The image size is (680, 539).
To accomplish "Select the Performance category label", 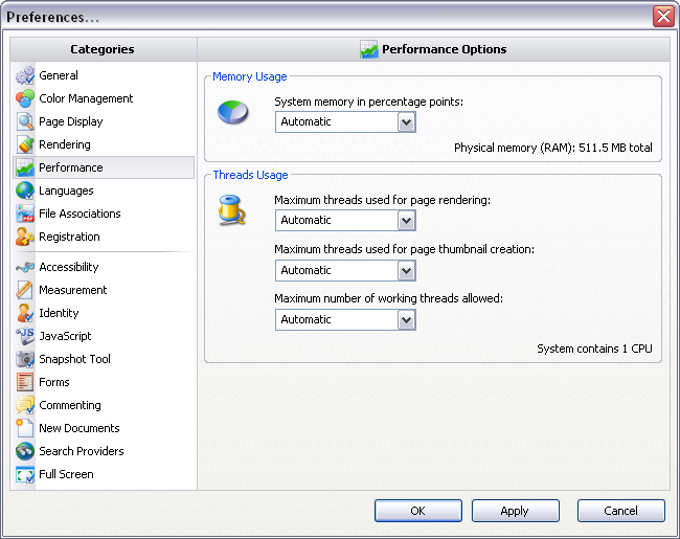I will 71,167.
